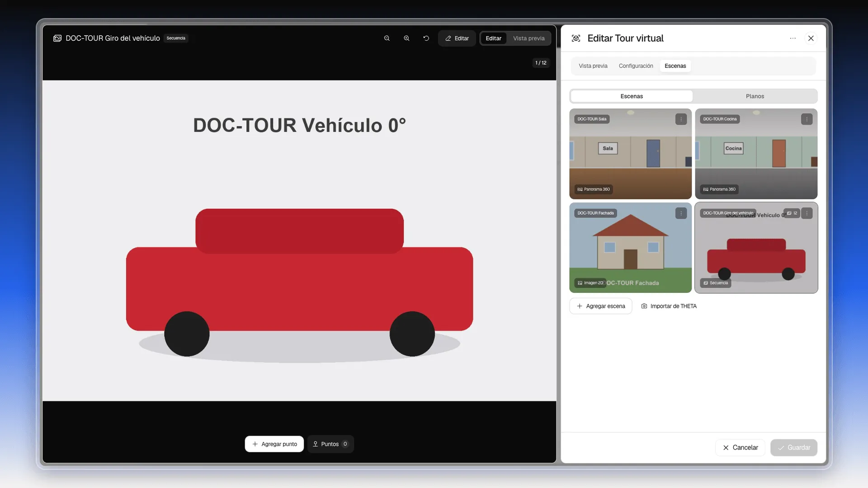The image size is (868, 488).
Task: Close the Editar Tour virtual panel
Action: coord(811,38)
